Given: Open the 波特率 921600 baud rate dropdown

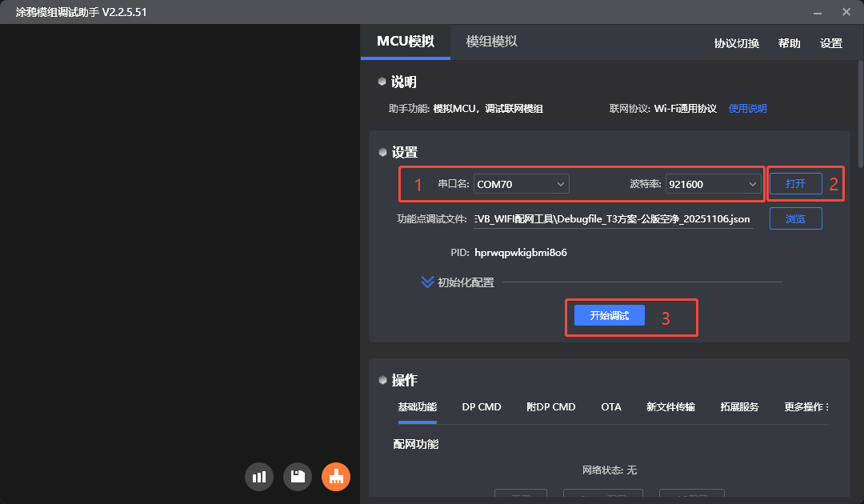Looking at the screenshot, I should (x=713, y=183).
